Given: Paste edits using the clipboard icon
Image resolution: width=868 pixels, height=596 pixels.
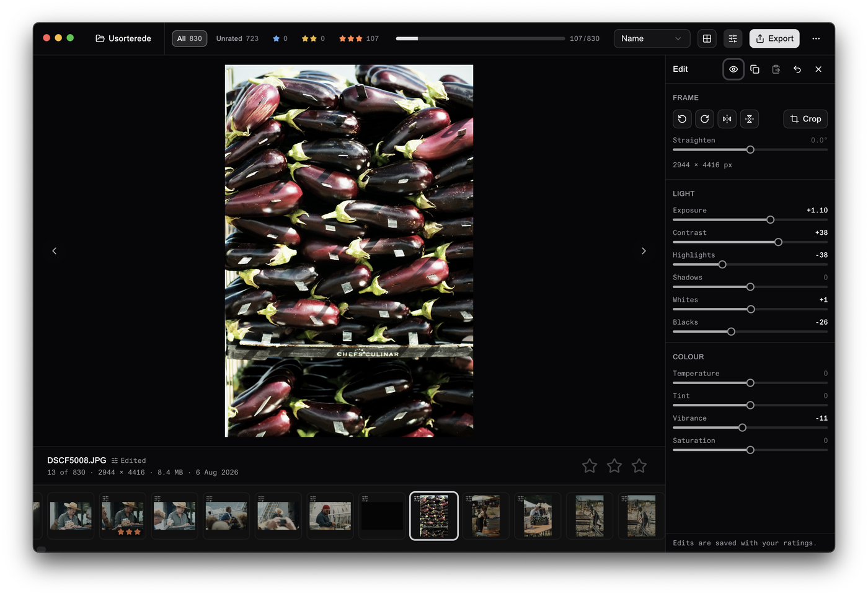Looking at the screenshot, I should (x=776, y=69).
